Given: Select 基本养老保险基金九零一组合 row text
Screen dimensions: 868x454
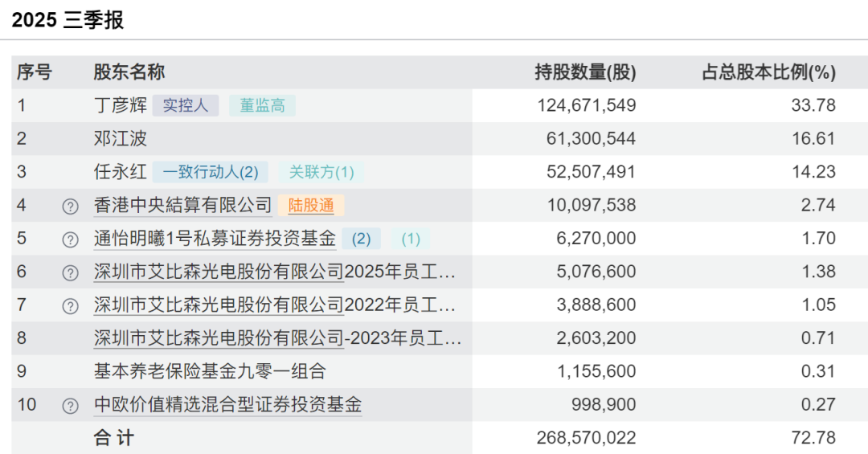Looking at the screenshot, I should (210, 371).
